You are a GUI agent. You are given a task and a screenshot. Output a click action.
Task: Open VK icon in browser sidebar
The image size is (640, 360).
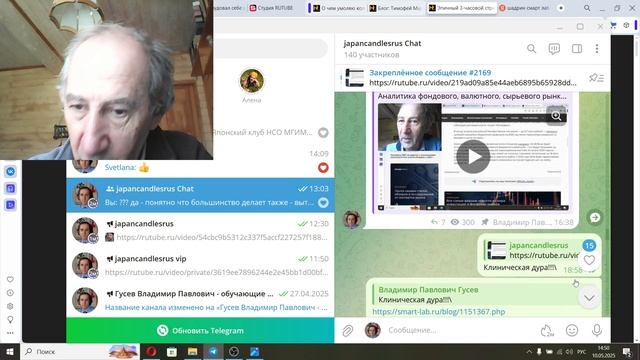tap(11, 171)
